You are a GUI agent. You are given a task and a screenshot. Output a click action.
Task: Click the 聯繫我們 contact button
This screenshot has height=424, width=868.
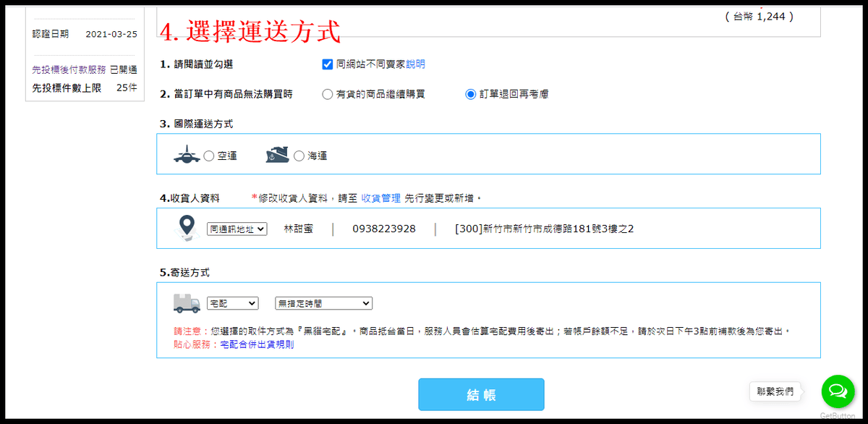click(x=774, y=391)
